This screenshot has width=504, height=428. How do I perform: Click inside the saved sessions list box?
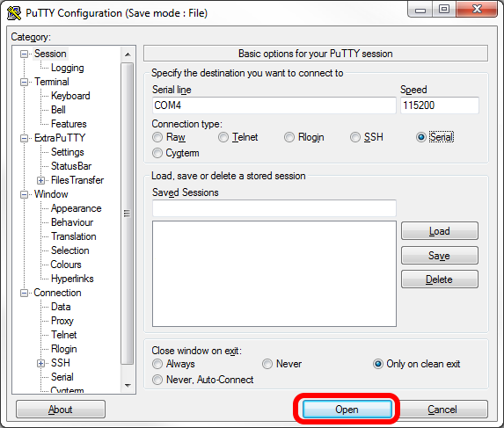[x=274, y=273]
